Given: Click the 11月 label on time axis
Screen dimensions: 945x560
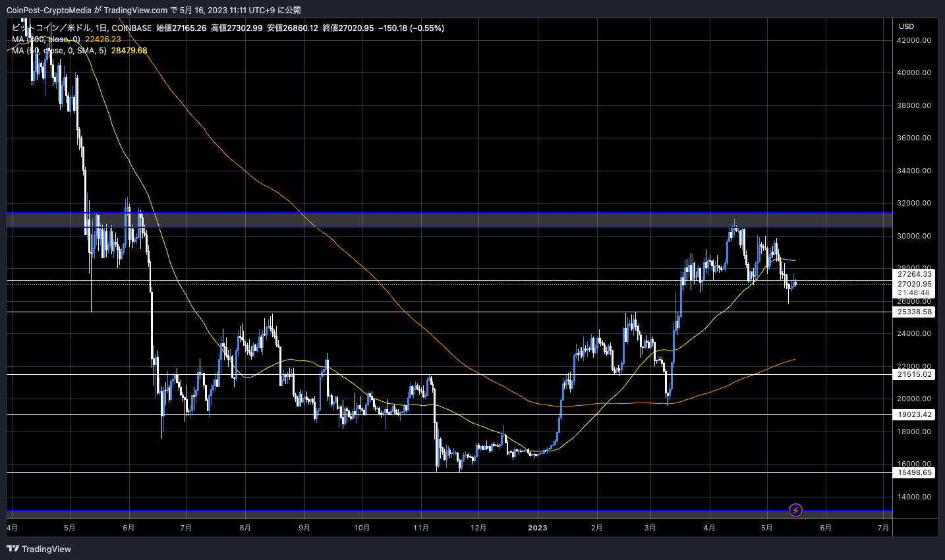Looking at the screenshot, I should 421,528.
